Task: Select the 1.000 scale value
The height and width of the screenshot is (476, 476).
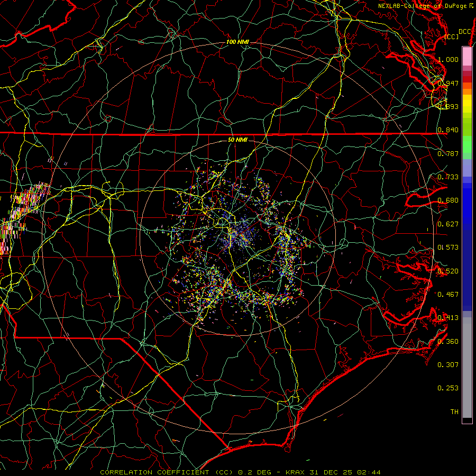Action: click(x=448, y=59)
